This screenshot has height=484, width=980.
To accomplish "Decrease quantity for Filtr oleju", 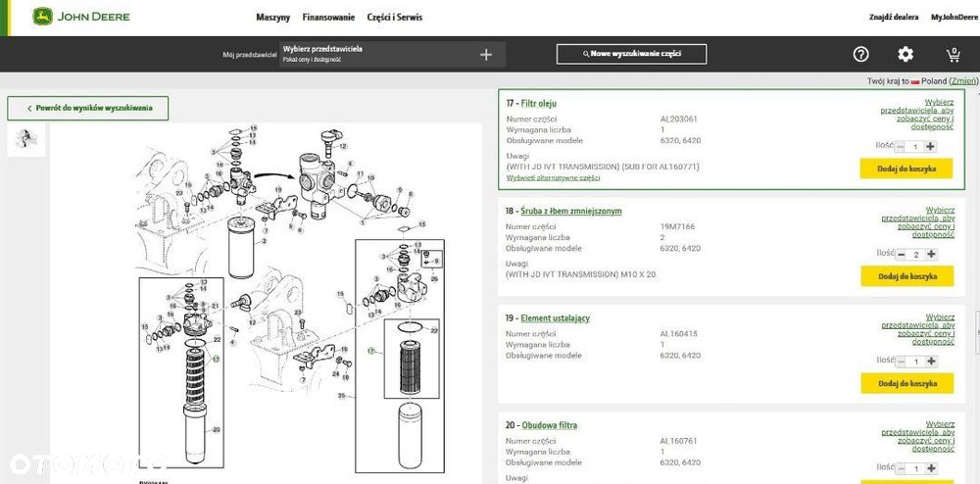I will tap(901, 147).
